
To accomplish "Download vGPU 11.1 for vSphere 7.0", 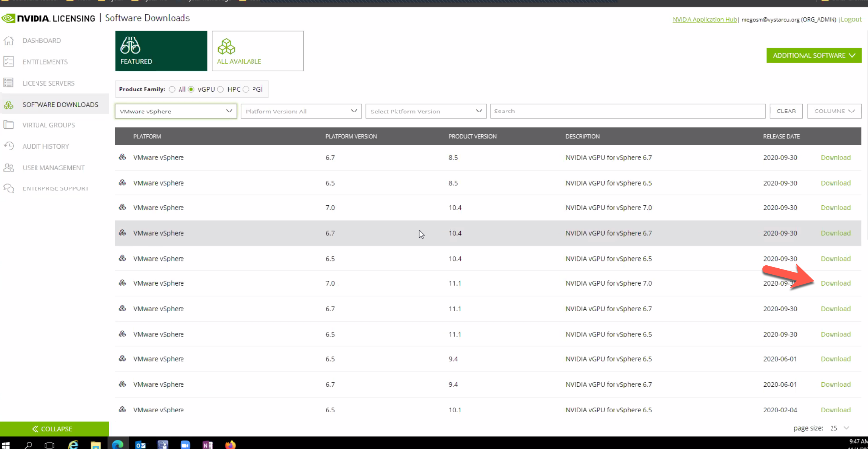I will pos(835,283).
